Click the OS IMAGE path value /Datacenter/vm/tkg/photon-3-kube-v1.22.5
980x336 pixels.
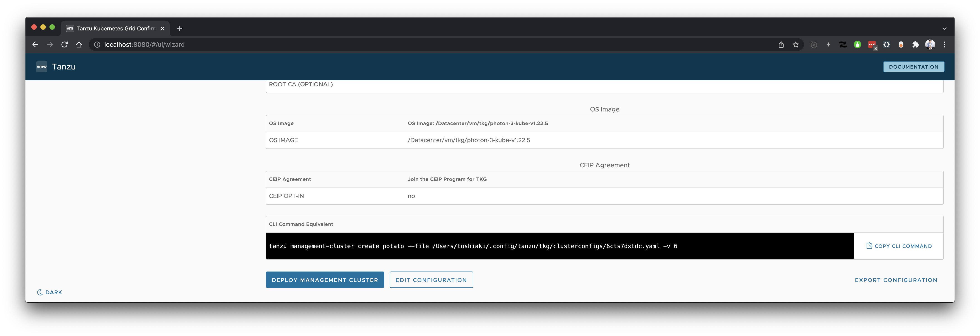(x=469, y=140)
